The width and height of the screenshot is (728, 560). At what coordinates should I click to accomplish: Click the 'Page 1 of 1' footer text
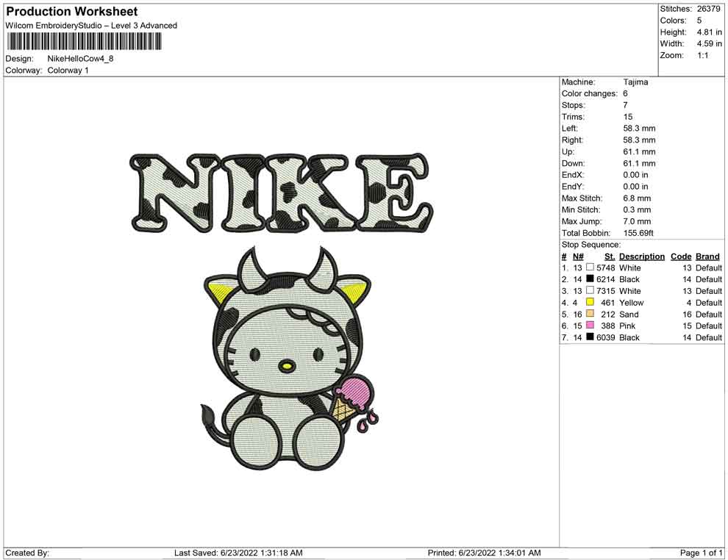coord(701,553)
